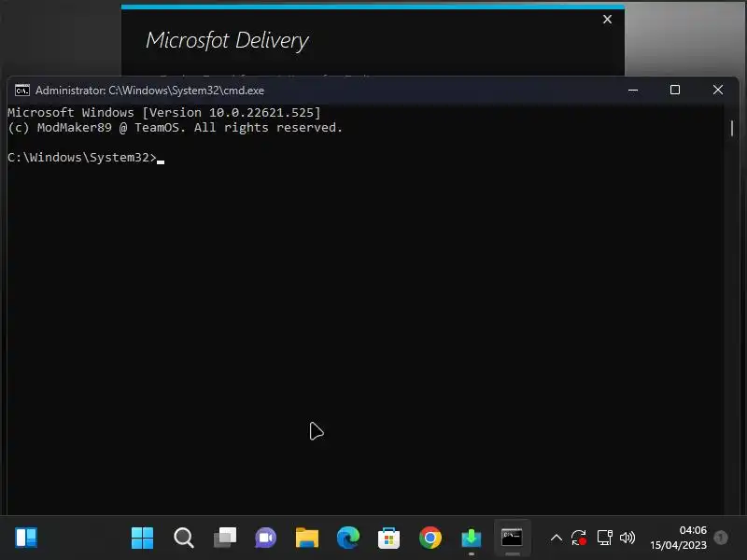The height and width of the screenshot is (560, 747).
Task: Open the notification badge in taskbar
Action: tap(721, 538)
